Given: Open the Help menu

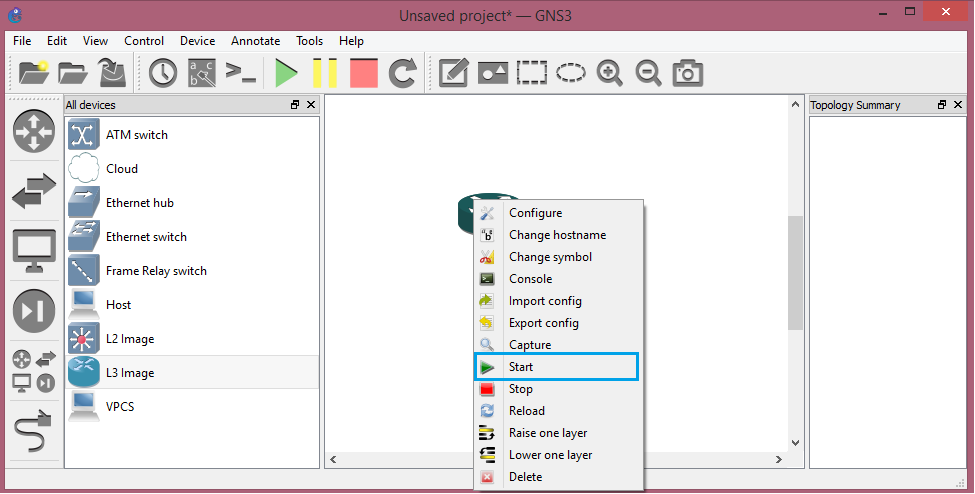Looking at the screenshot, I should click(351, 40).
